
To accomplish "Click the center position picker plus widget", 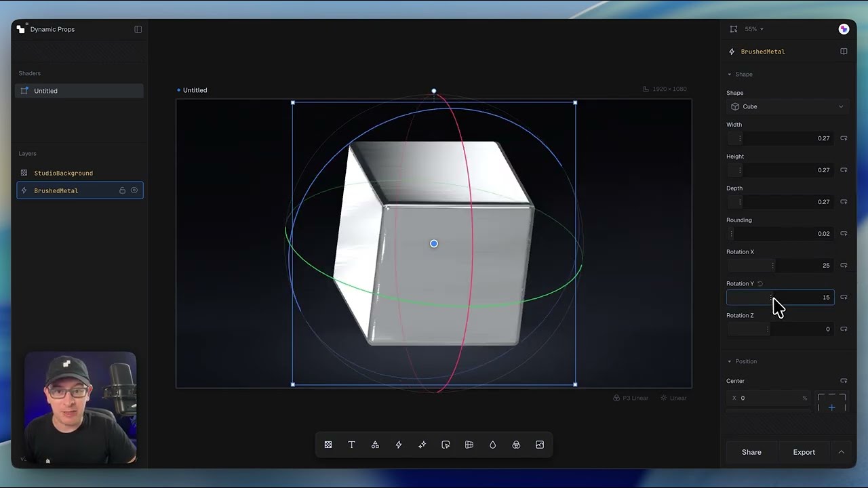I will pyautogui.click(x=832, y=403).
